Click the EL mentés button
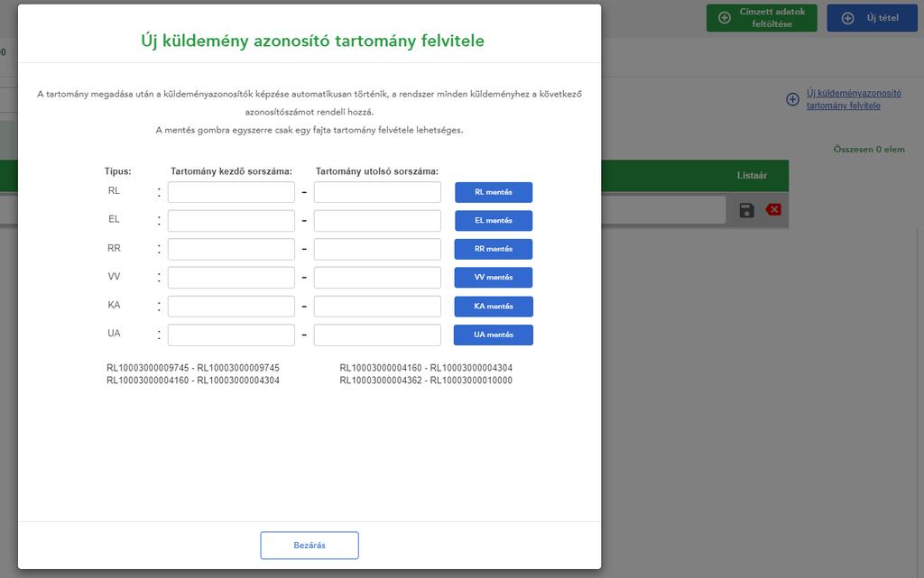The image size is (924, 578). pos(494,220)
